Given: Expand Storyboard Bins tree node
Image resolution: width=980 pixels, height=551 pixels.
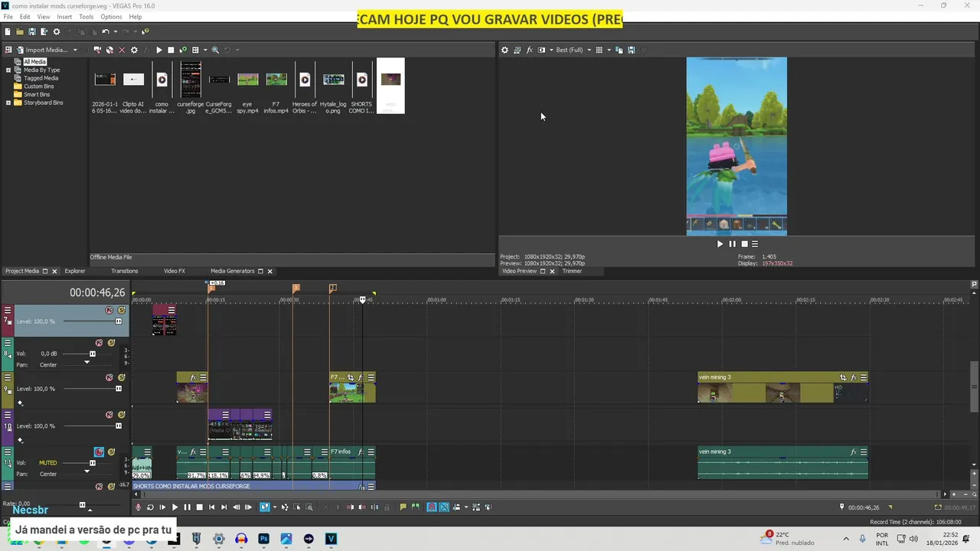Looking at the screenshot, I should click(8, 103).
